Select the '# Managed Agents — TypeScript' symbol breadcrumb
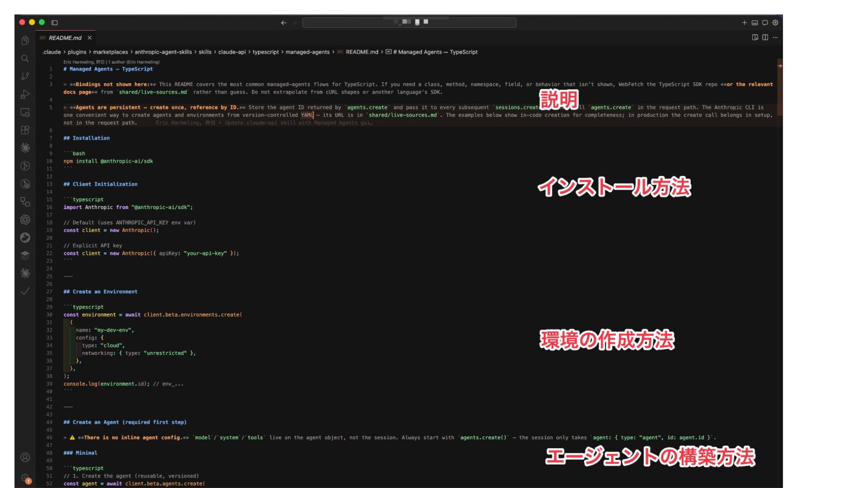Screen dimensions: 868x488 pyautogui.click(x=431, y=52)
